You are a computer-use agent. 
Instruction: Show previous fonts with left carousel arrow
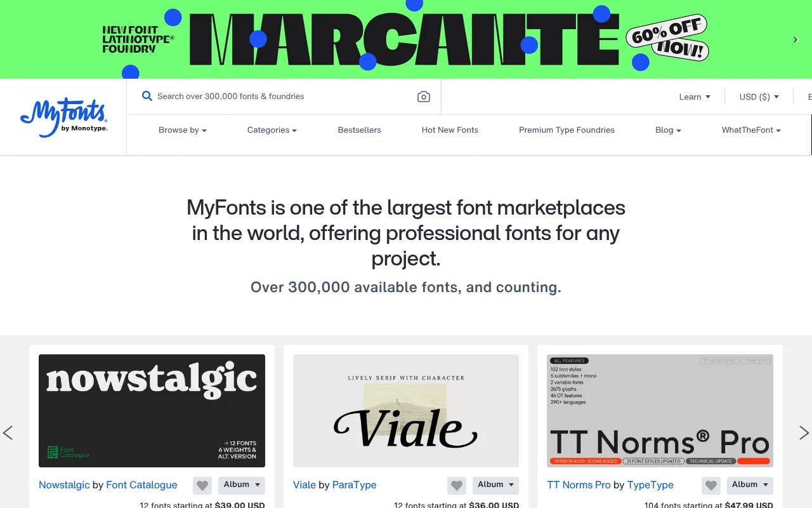[8, 433]
